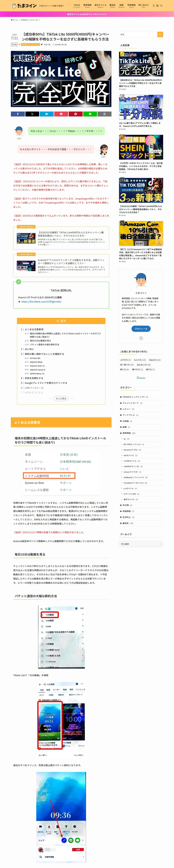Open the RSS feed icon in the header
The image size is (174, 868).
click(x=157, y=6)
